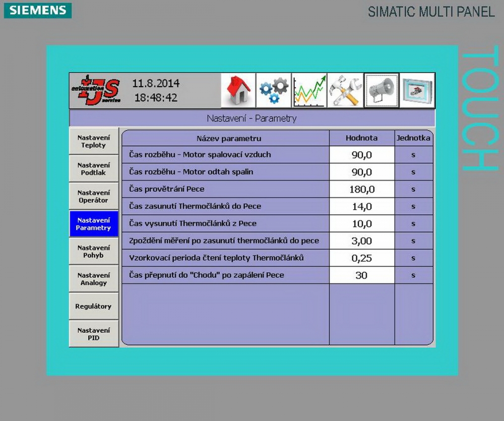Click the date and time display
This screenshot has width=504, height=421.
click(x=156, y=91)
